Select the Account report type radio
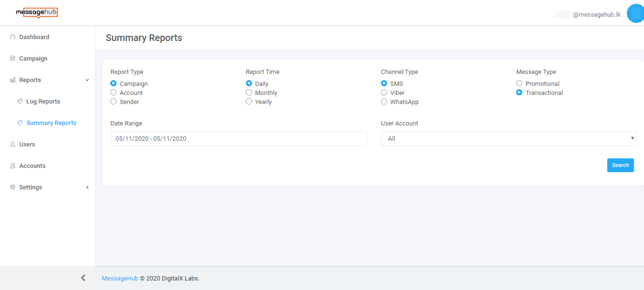This screenshot has width=644, height=290. tap(114, 93)
